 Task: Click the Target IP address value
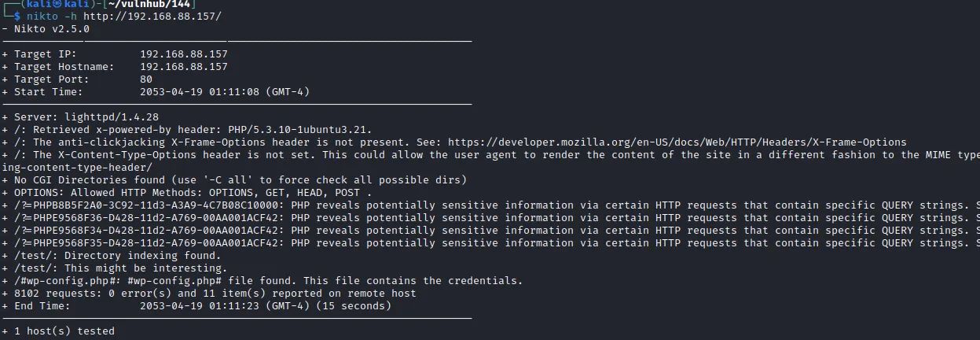[x=184, y=54]
